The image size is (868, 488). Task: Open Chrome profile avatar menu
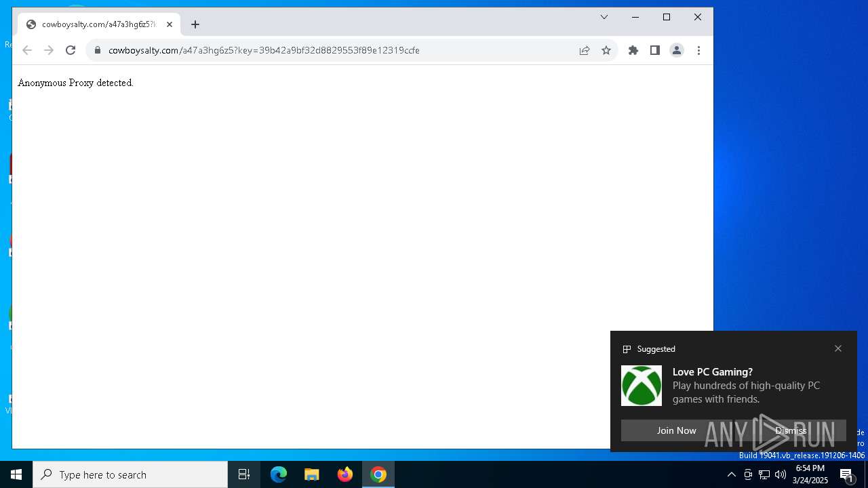click(x=677, y=50)
